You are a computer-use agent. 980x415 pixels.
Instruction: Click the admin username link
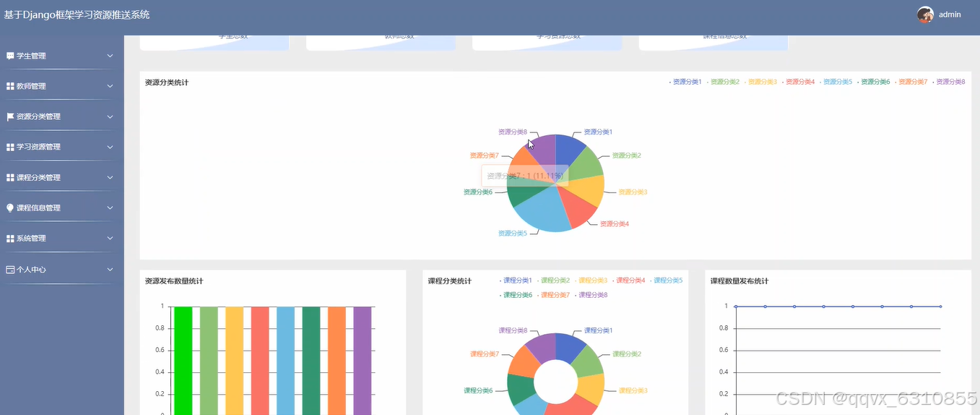pos(950,14)
